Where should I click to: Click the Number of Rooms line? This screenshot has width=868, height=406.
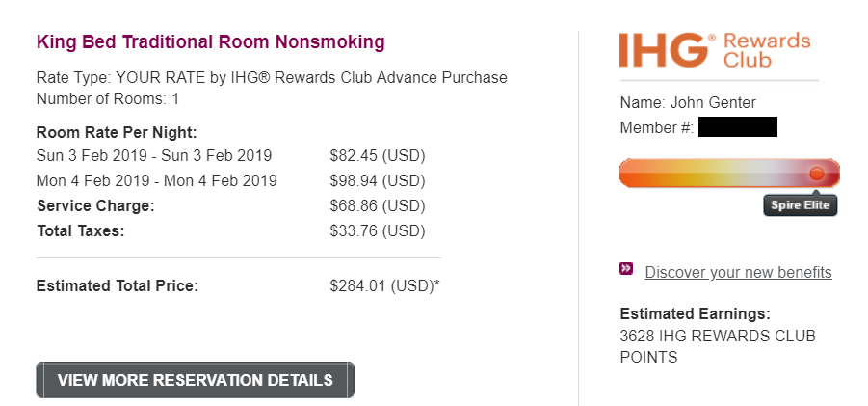108,98
